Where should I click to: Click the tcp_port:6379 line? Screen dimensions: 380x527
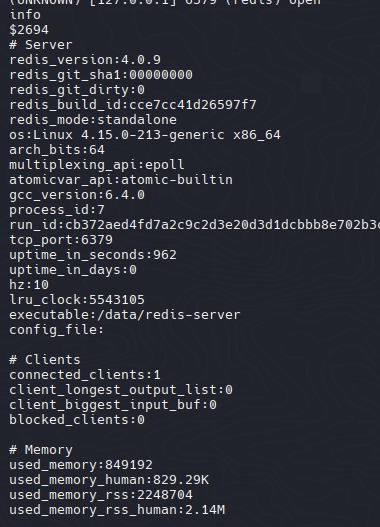click(61, 240)
